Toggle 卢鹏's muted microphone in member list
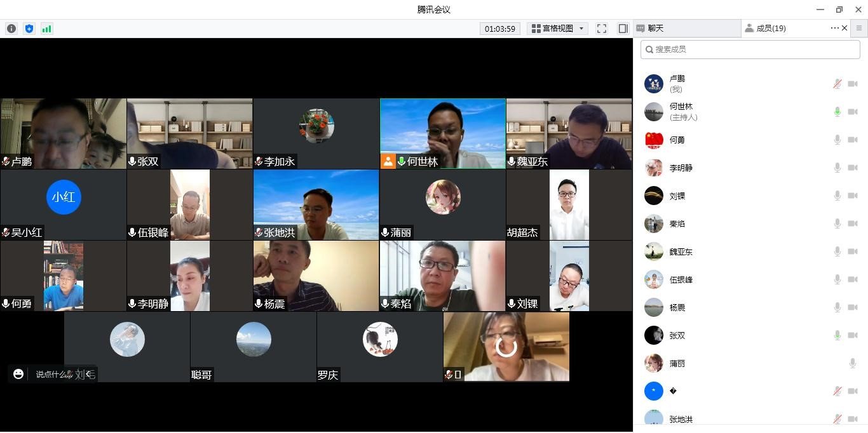The width and height of the screenshot is (868, 433). [837, 84]
